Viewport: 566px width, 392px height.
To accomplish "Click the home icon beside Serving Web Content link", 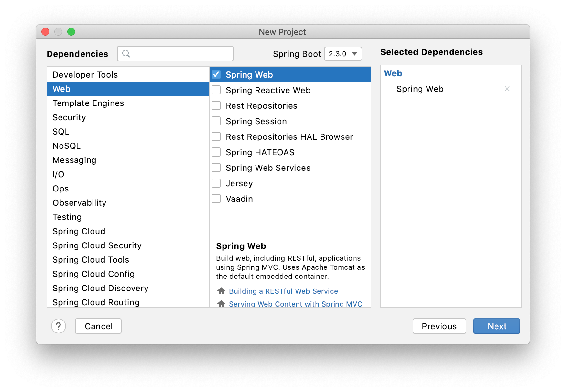I will point(221,303).
